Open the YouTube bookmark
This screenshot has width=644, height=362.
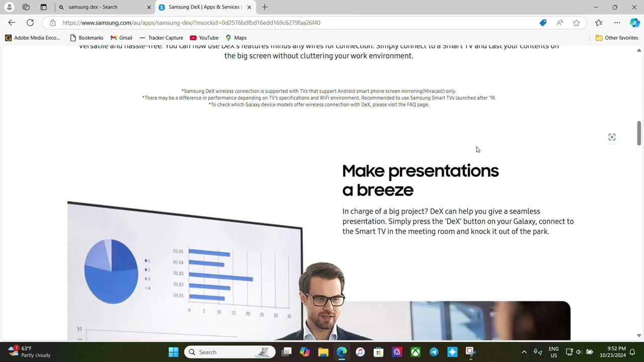[x=204, y=38]
